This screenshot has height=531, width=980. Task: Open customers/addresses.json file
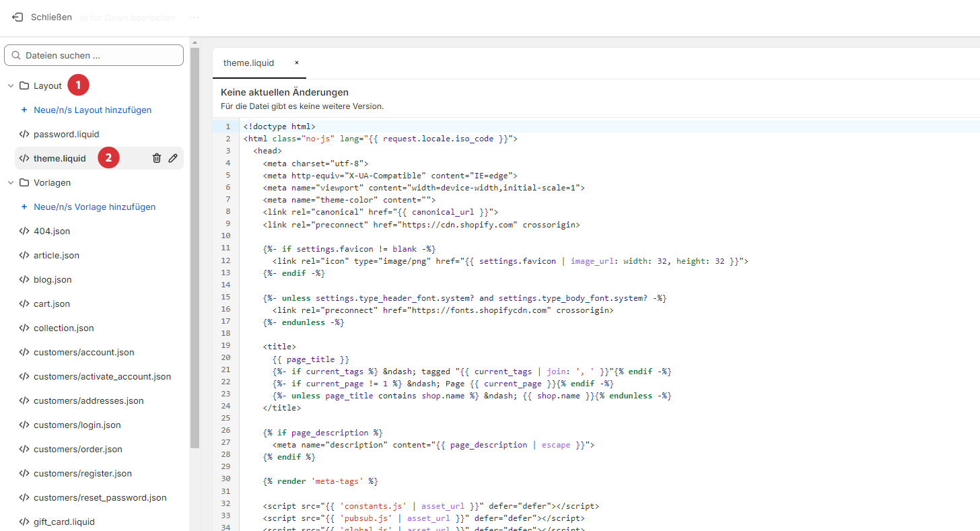pyautogui.click(x=89, y=400)
